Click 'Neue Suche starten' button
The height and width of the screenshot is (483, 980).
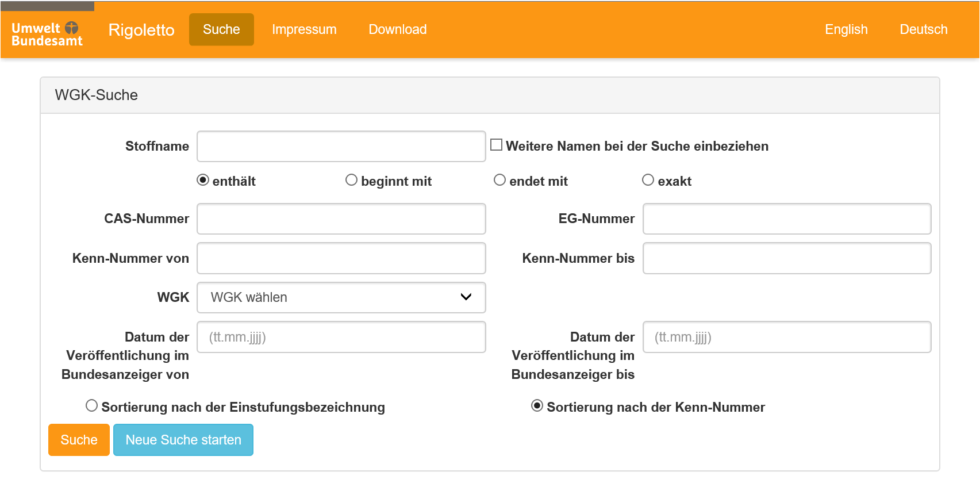point(183,440)
